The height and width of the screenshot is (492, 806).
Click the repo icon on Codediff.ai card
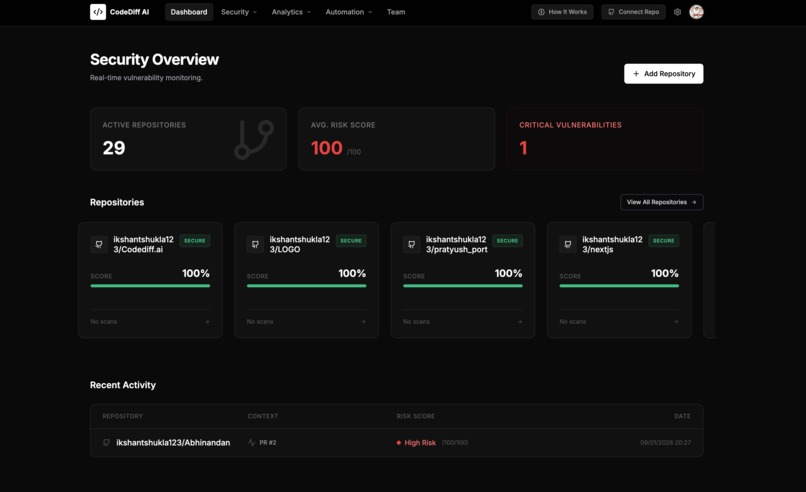[99, 244]
